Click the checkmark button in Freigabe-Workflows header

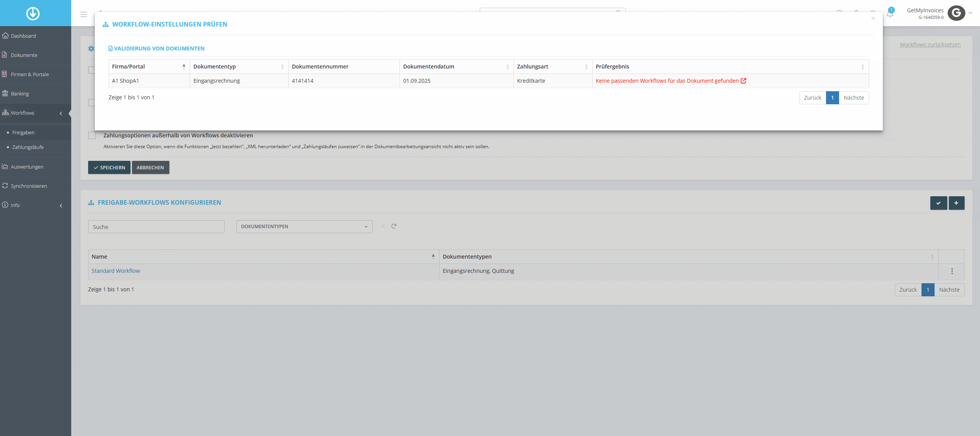[x=938, y=203]
